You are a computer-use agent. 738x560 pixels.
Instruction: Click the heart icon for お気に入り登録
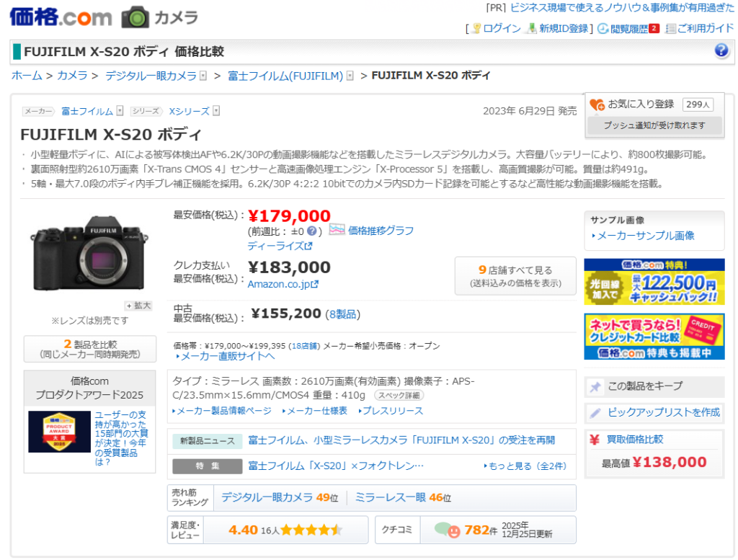click(x=597, y=105)
